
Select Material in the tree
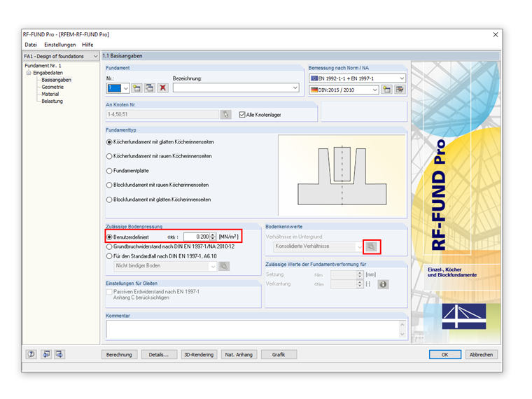(50, 94)
